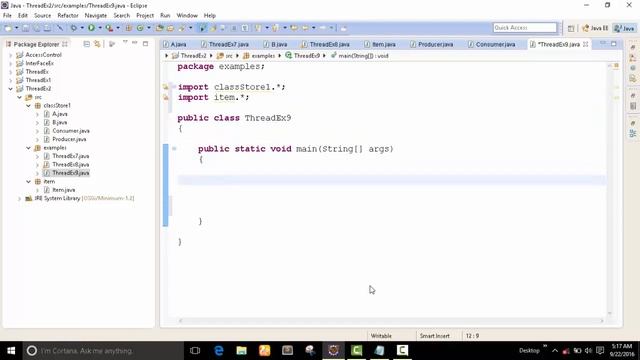Click the Save icon in the toolbar
The width and height of the screenshot is (640, 360).
pyautogui.click(x=25, y=28)
